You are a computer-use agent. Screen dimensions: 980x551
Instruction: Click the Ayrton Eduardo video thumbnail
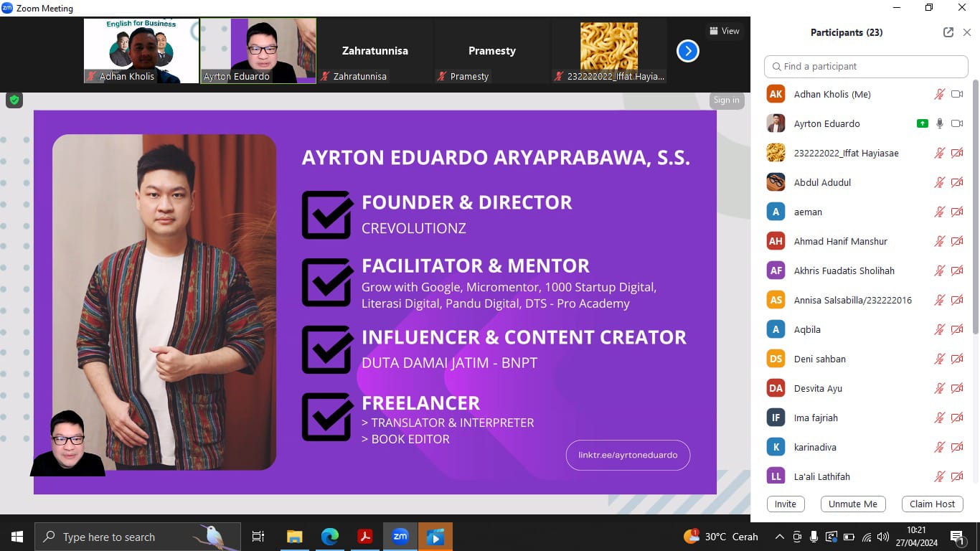coord(258,51)
